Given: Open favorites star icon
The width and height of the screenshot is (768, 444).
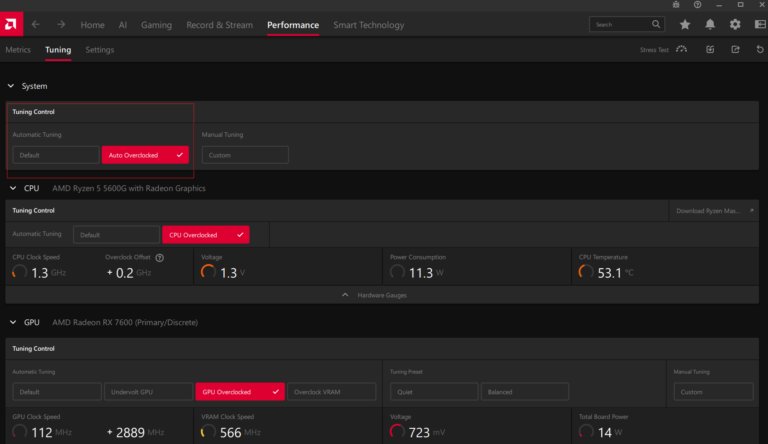Looking at the screenshot, I should 685,25.
